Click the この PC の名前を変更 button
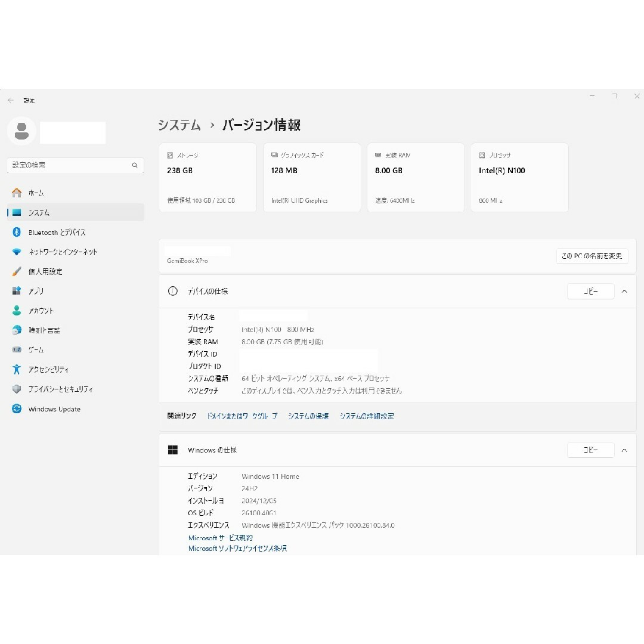Viewport: 644px width, 644px height. pos(592,256)
